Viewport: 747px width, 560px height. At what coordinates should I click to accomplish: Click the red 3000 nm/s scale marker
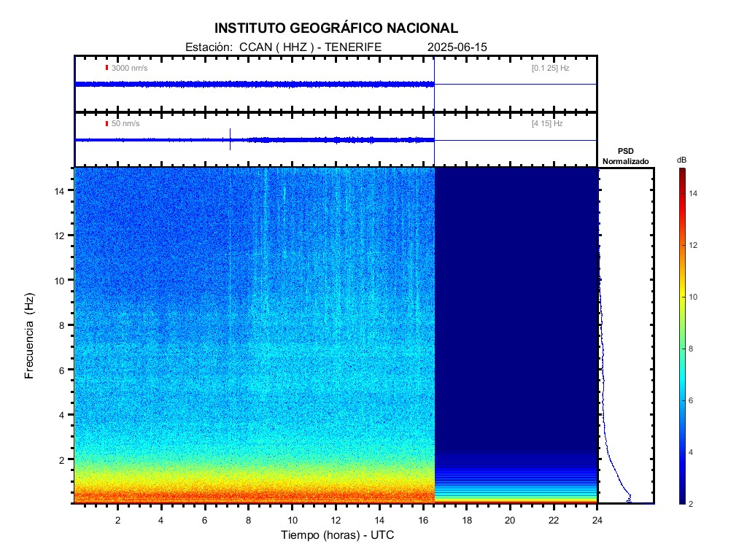pyautogui.click(x=107, y=68)
